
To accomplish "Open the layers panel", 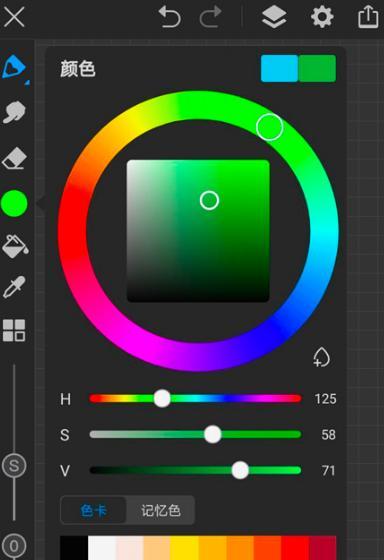I will [x=274, y=17].
